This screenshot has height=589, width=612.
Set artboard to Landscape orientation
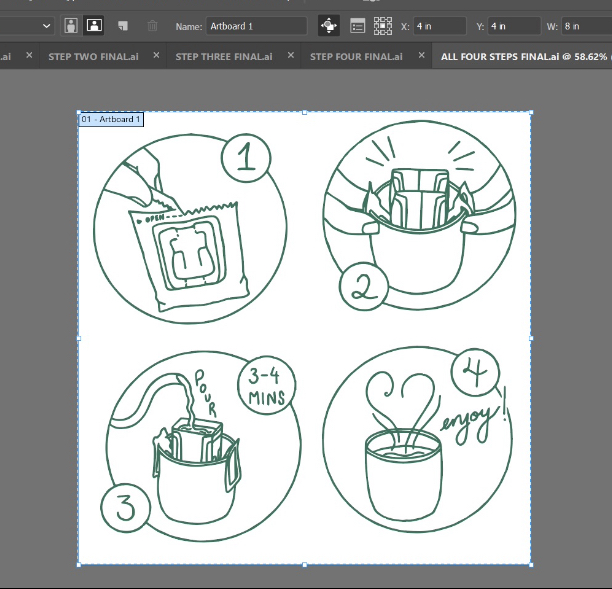point(94,25)
